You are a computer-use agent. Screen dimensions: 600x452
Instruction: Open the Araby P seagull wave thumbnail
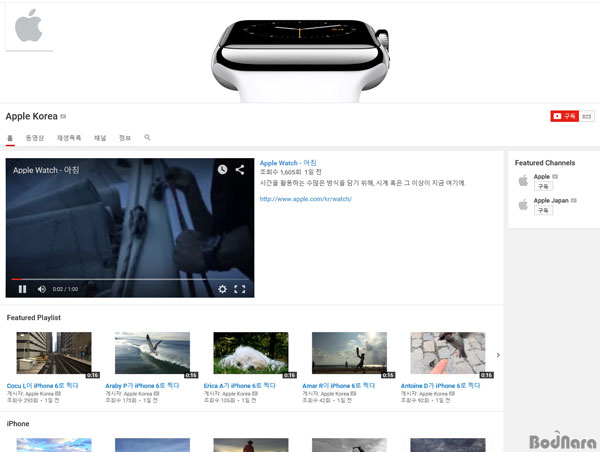tap(152, 353)
